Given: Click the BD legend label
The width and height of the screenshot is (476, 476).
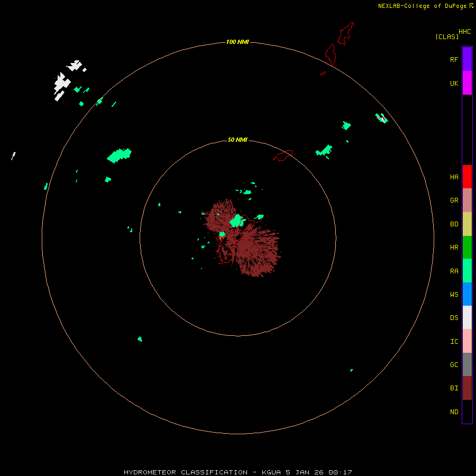Looking at the screenshot, I should (x=454, y=224).
